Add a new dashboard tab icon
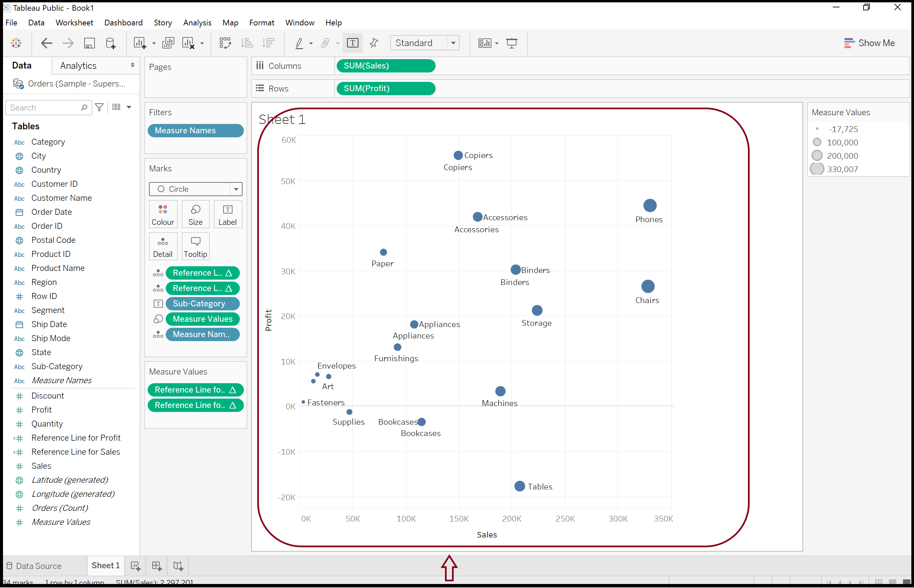The image size is (914, 588). click(x=157, y=566)
